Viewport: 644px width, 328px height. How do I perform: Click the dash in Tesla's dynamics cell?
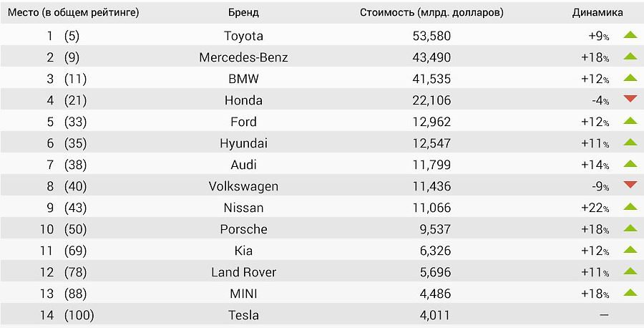[604, 315]
